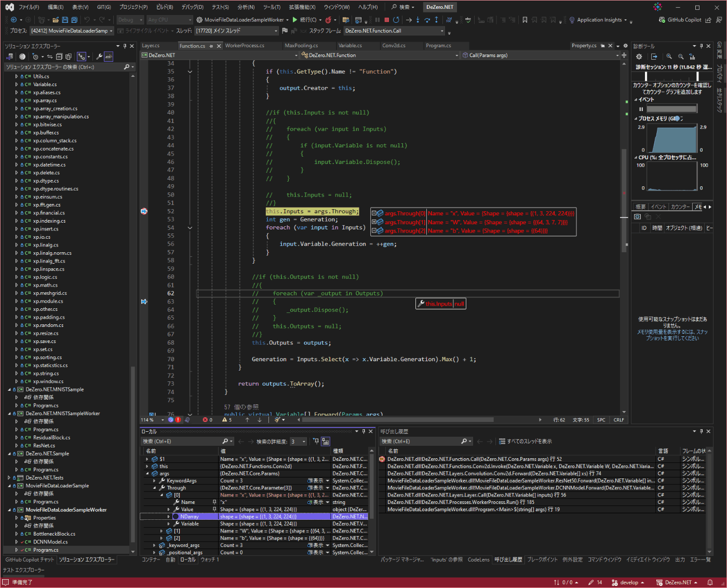727x588 pixels.
Task: Click the Application Insights button
Action: [599, 20]
